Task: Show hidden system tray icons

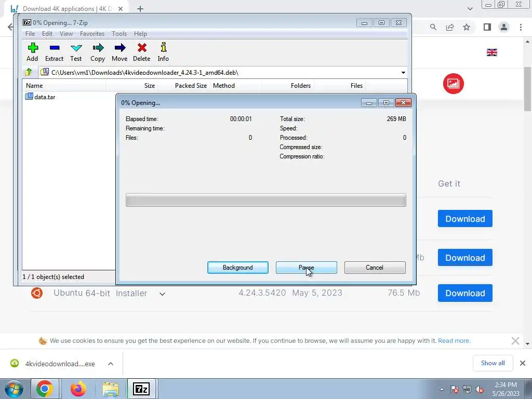Action: [442, 390]
